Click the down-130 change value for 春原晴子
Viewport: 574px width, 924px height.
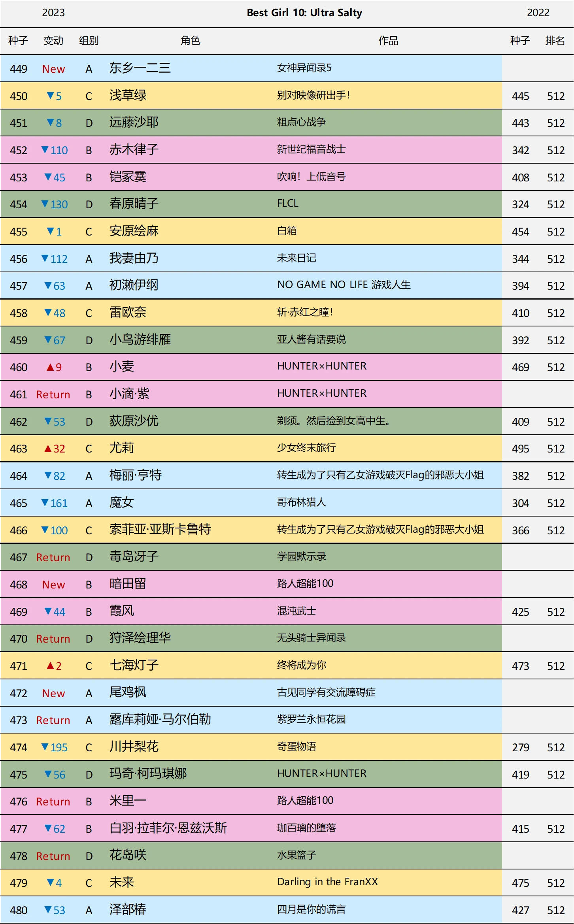pyautogui.click(x=55, y=204)
